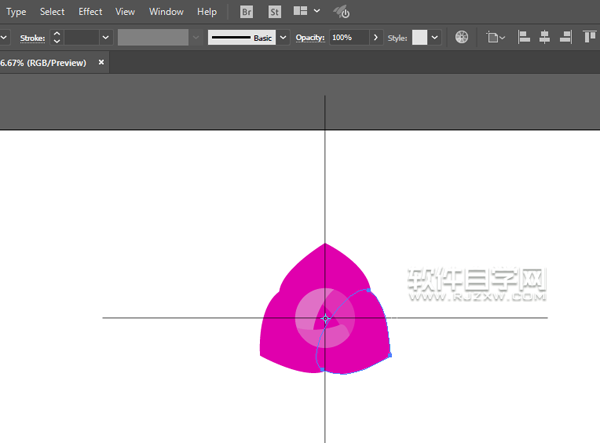Close the RGB/Preview document tab

click(x=101, y=62)
